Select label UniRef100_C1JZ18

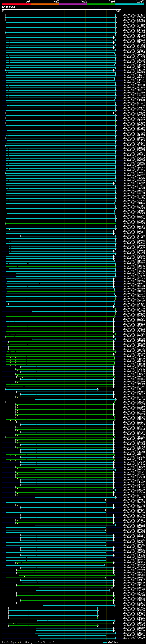tap(134, 145)
